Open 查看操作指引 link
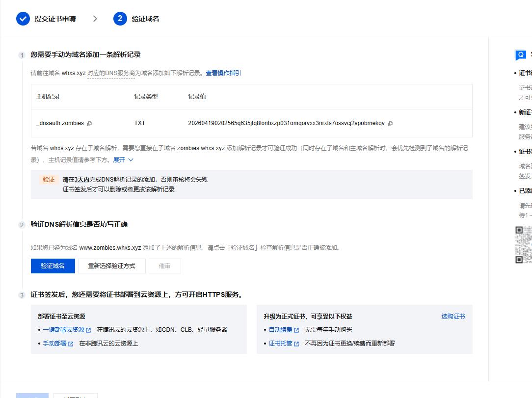 [223, 73]
